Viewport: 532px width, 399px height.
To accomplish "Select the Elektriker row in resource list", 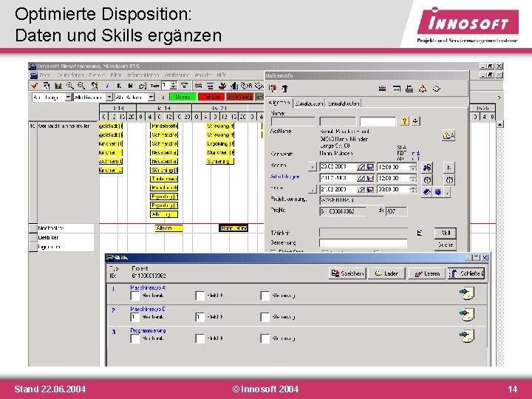I will 61,237.
